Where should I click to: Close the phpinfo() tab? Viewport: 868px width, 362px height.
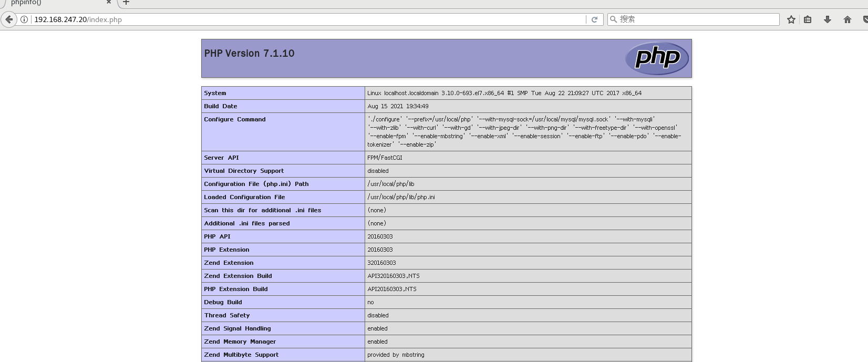[109, 2]
